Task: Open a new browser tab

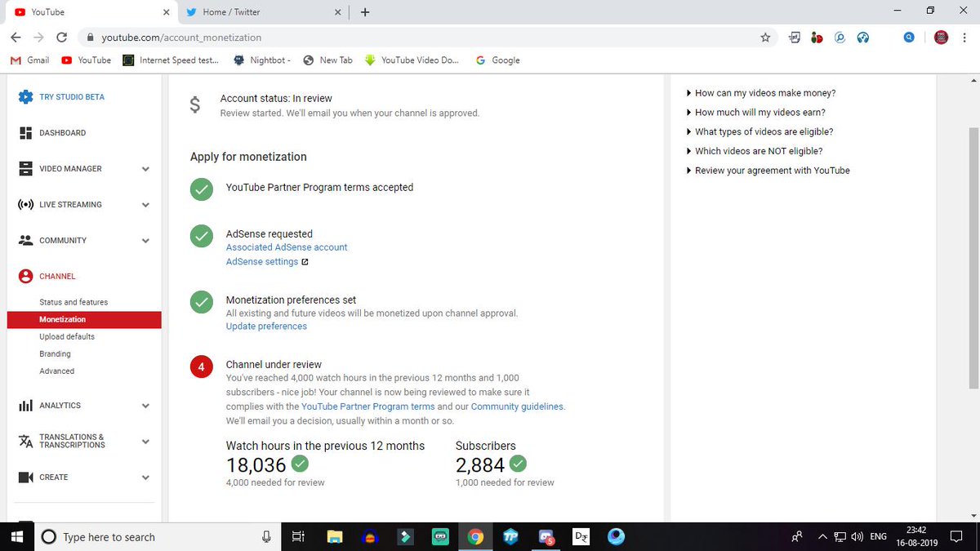Action: point(364,12)
